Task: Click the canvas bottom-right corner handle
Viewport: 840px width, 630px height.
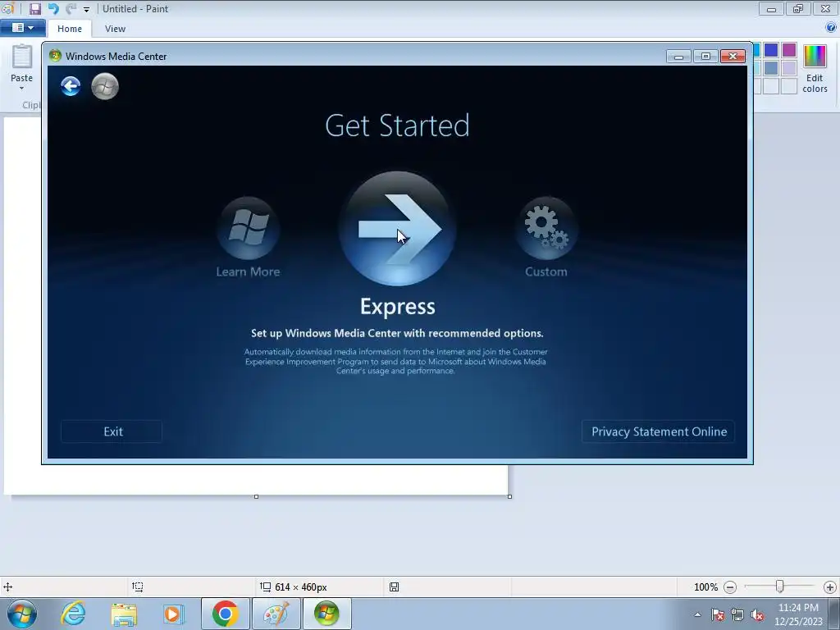Action: 509,496
